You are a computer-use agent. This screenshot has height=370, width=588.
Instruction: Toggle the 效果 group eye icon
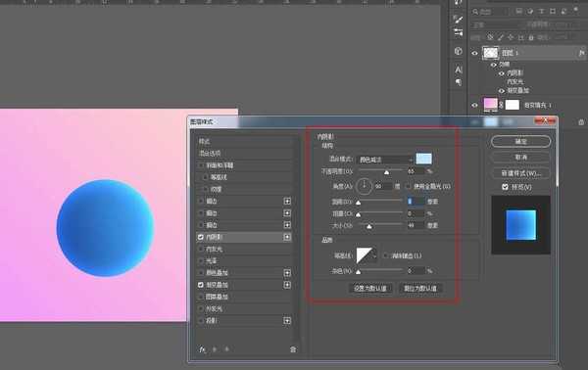click(x=494, y=65)
